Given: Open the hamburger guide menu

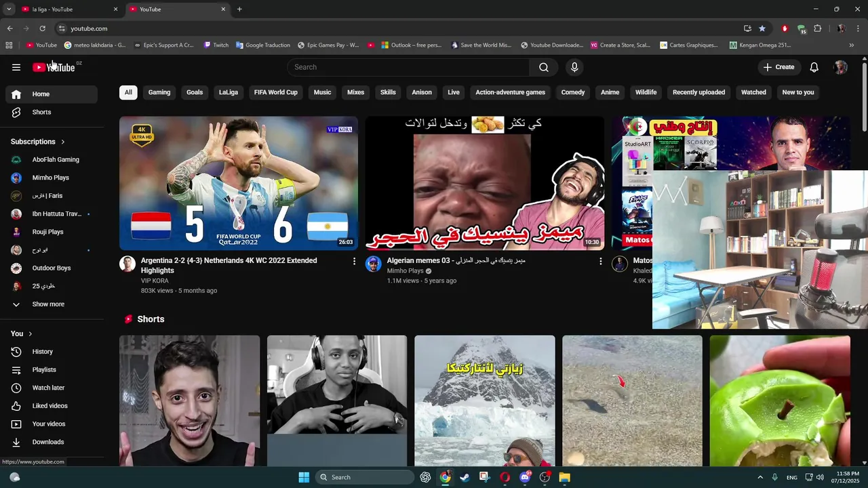Looking at the screenshot, I should click(x=16, y=67).
